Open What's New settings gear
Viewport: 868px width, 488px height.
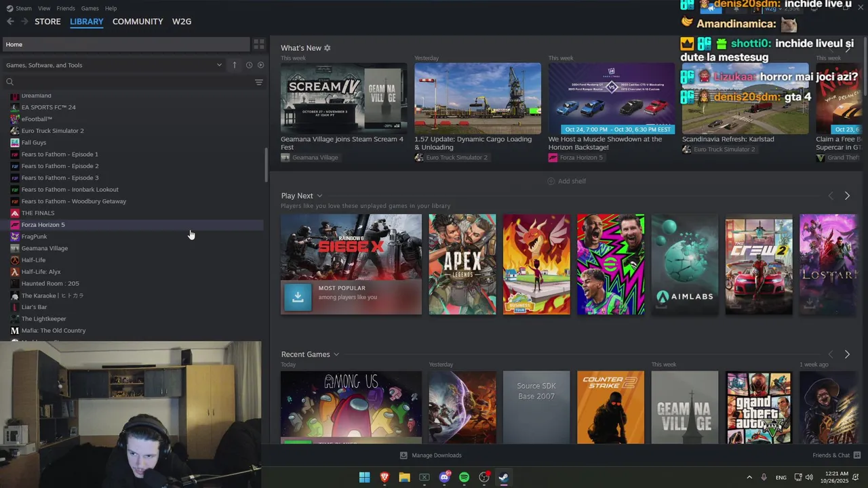(x=327, y=48)
